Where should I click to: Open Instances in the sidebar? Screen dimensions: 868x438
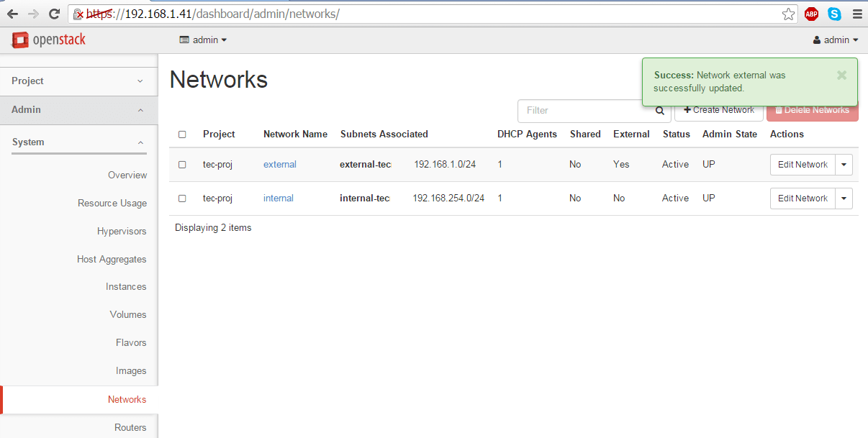click(126, 287)
